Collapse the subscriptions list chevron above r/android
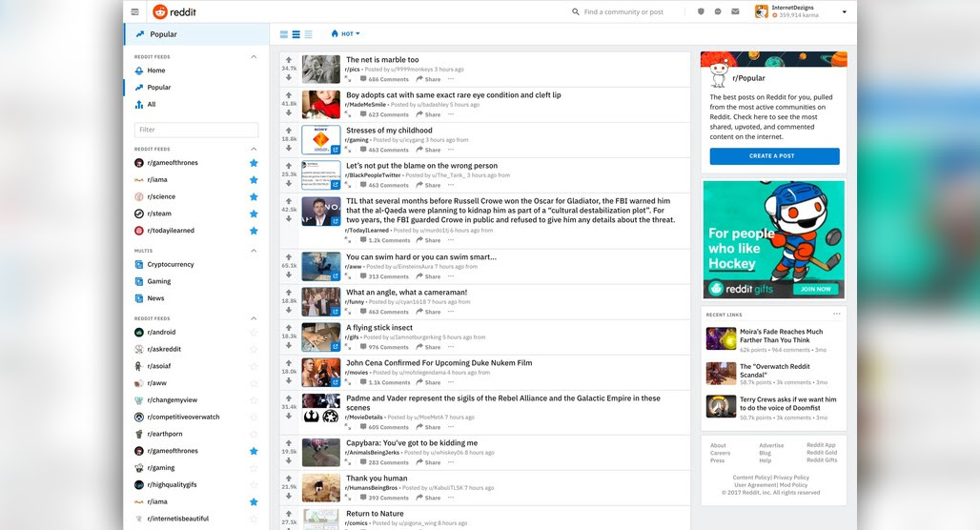980x530 pixels. tap(254, 318)
